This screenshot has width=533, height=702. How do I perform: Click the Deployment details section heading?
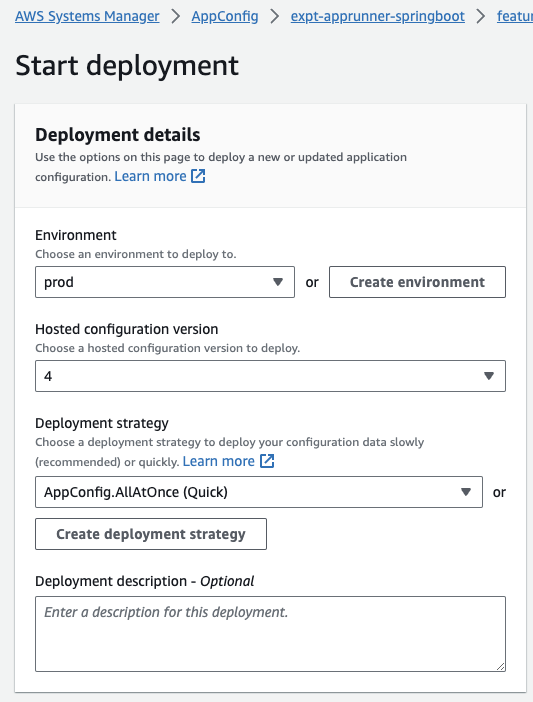(118, 135)
